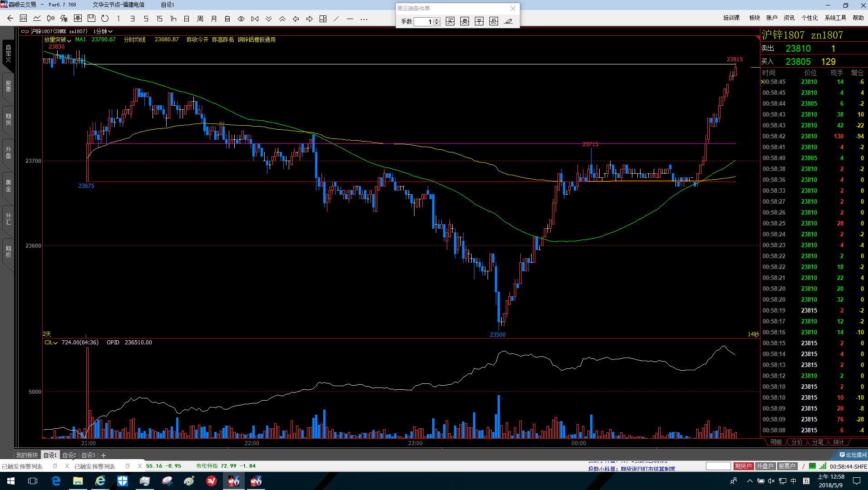
Task: Open the 系统工具 menu
Action: pos(835,18)
